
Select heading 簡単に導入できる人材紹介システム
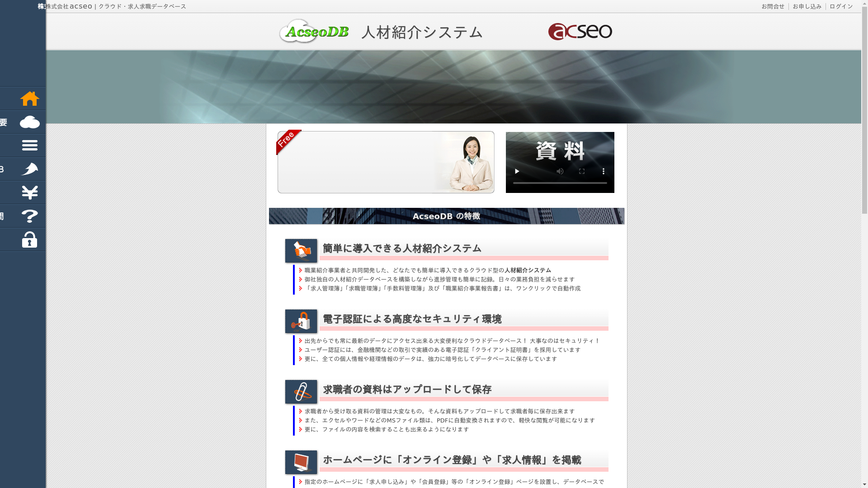point(402,249)
